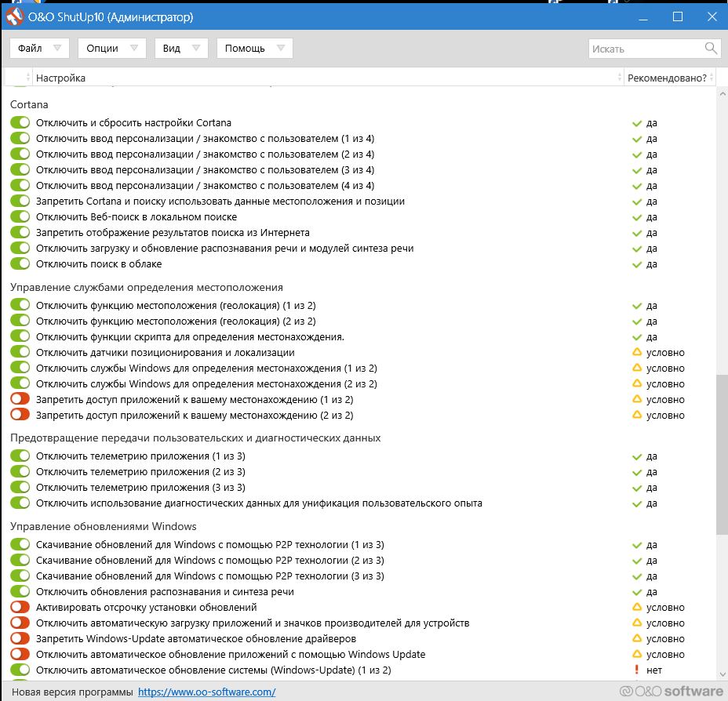Screen dimensions: 728x701
Task: Toggle 'Отключить поиск в облаке' switch
Action: click(x=20, y=263)
